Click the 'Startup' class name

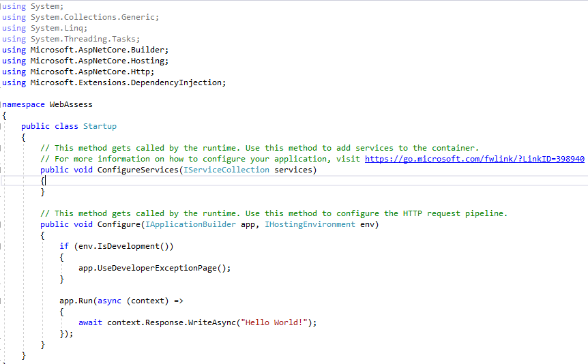100,126
